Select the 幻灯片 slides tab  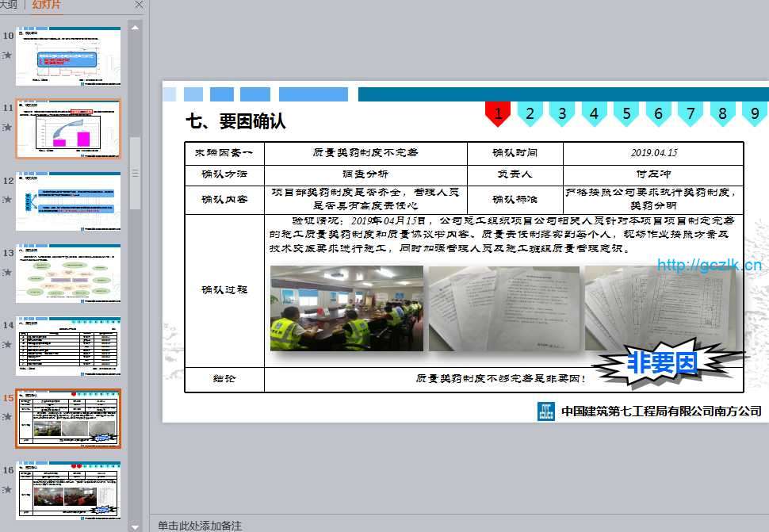(x=46, y=5)
